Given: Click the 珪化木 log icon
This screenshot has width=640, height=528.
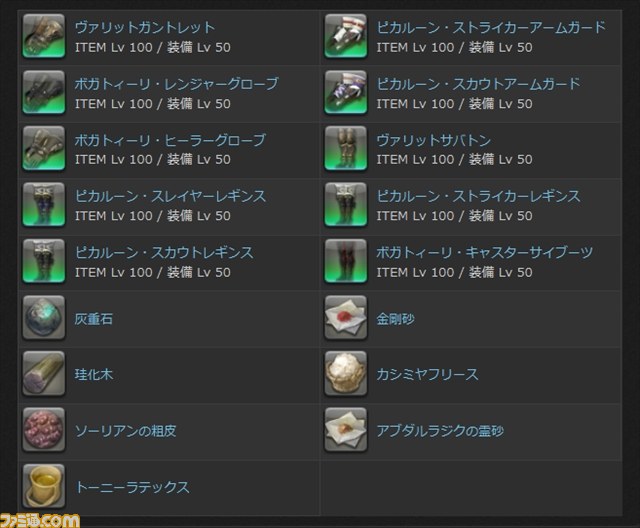Looking at the screenshot, I should pos(44,373).
